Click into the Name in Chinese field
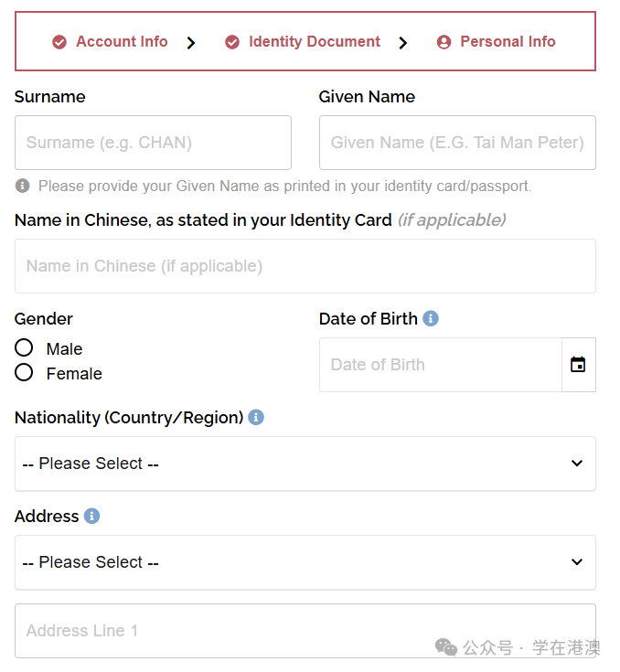The width and height of the screenshot is (620, 672). (305, 266)
